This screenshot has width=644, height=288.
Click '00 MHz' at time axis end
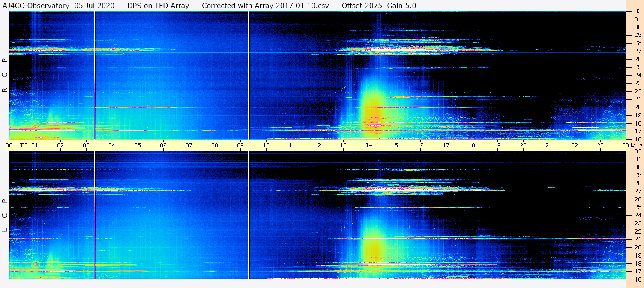coord(632,145)
